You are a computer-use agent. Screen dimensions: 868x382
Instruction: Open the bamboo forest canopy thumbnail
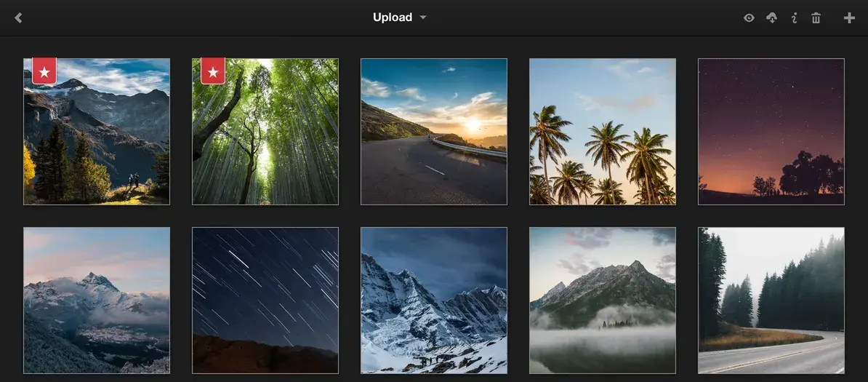(265, 132)
